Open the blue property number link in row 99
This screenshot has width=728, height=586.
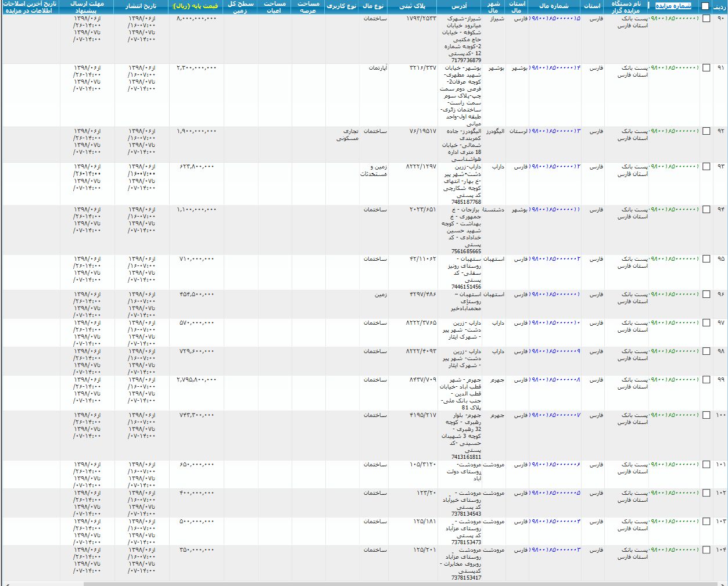(555, 380)
